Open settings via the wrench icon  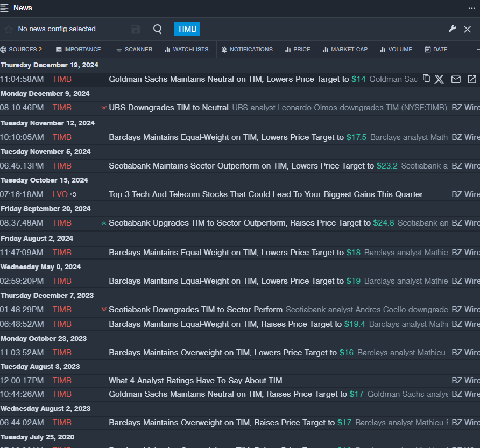tap(452, 29)
